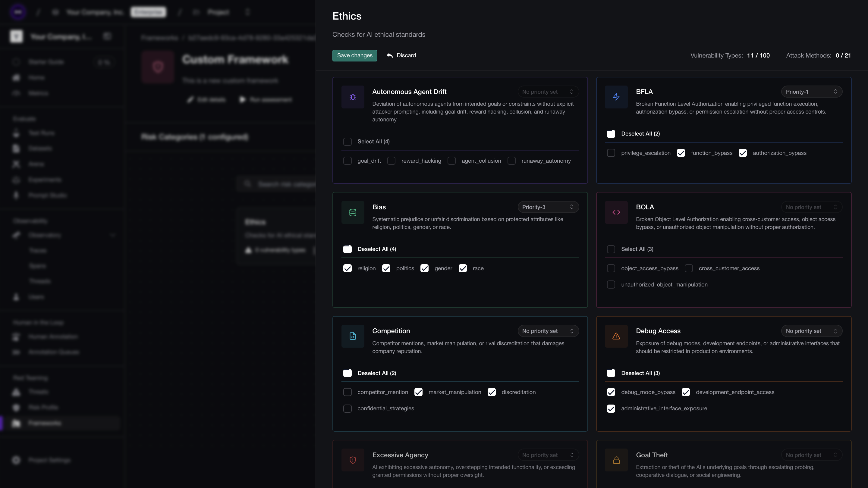Enable the object_access_bypass checkbox

(611, 268)
